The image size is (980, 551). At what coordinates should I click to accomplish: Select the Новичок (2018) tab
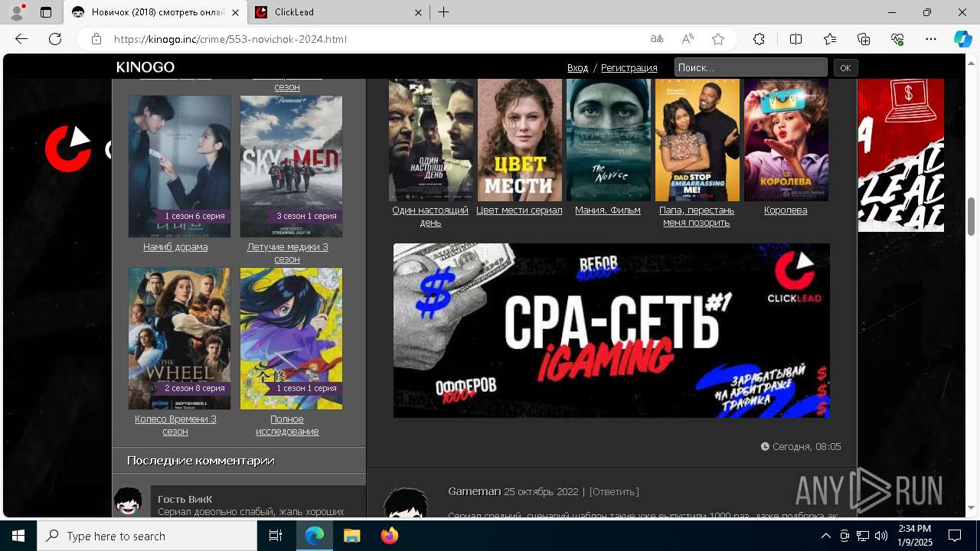155,12
